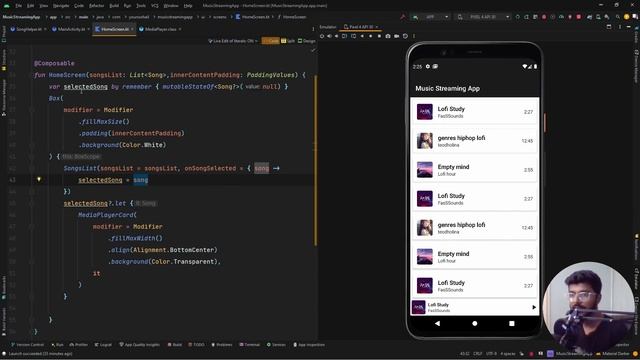
Task: Open the Pixel 4 API device selector dropdown
Action: [484, 17]
